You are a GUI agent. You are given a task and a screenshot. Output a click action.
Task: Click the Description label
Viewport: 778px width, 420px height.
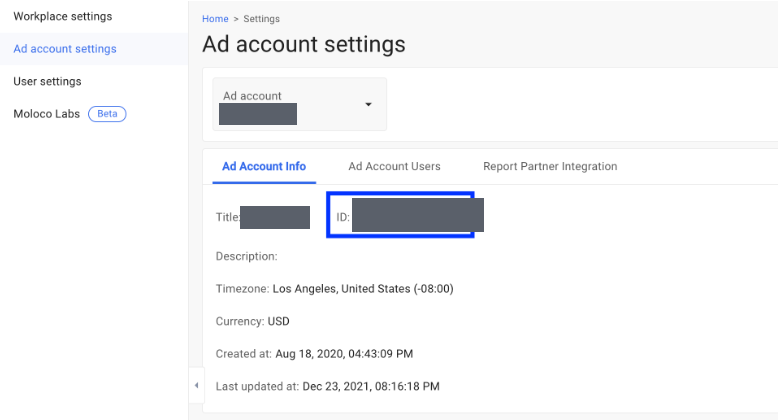click(x=247, y=256)
